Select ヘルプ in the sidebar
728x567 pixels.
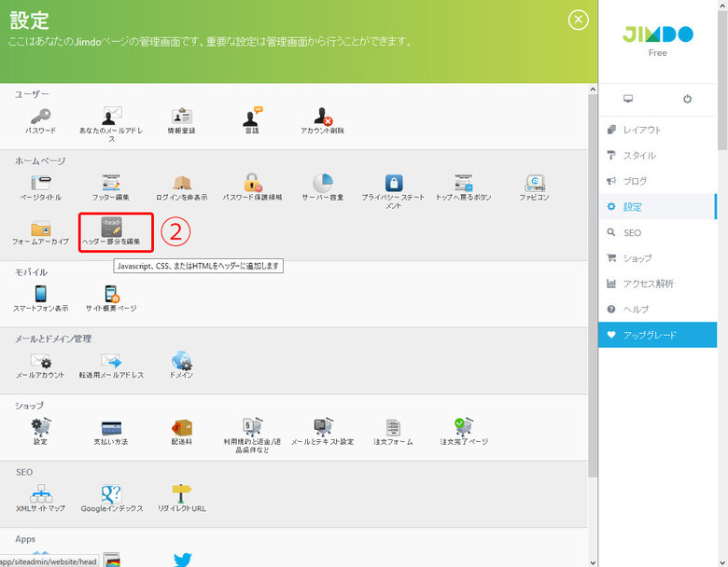(x=657, y=309)
